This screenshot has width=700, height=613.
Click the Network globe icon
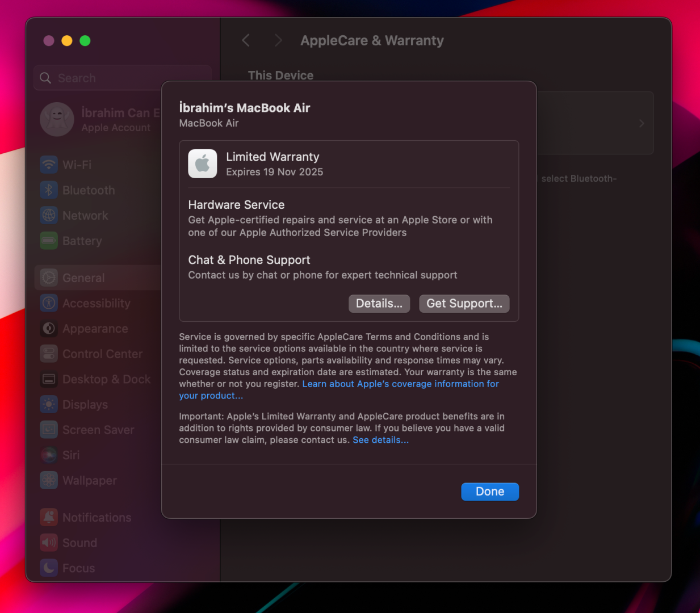click(49, 216)
